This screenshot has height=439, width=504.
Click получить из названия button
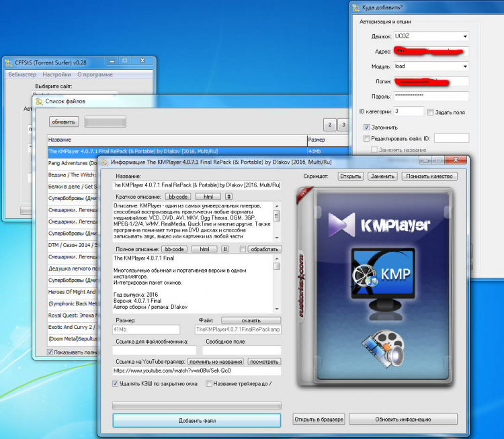[x=216, y=362]
